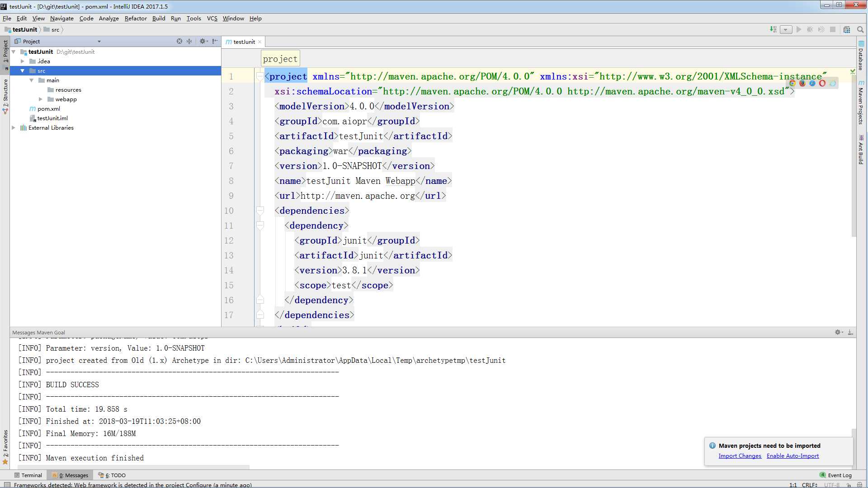868x488 pixels.
Task: Open in Safari browser icon
Action: 812,83
